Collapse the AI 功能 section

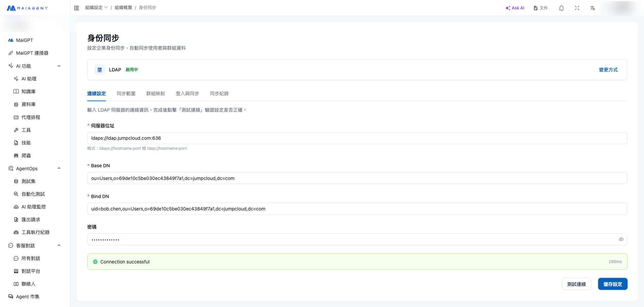coord(59,66)
